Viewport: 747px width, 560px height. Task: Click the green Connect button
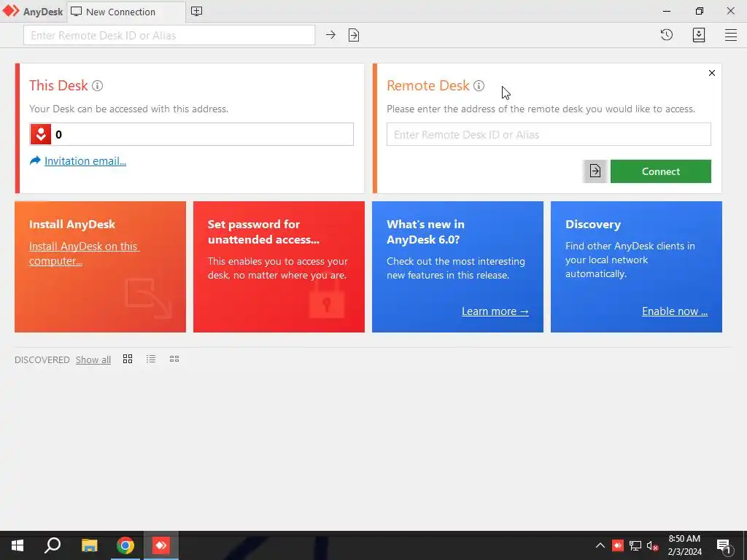coord(661,171)
